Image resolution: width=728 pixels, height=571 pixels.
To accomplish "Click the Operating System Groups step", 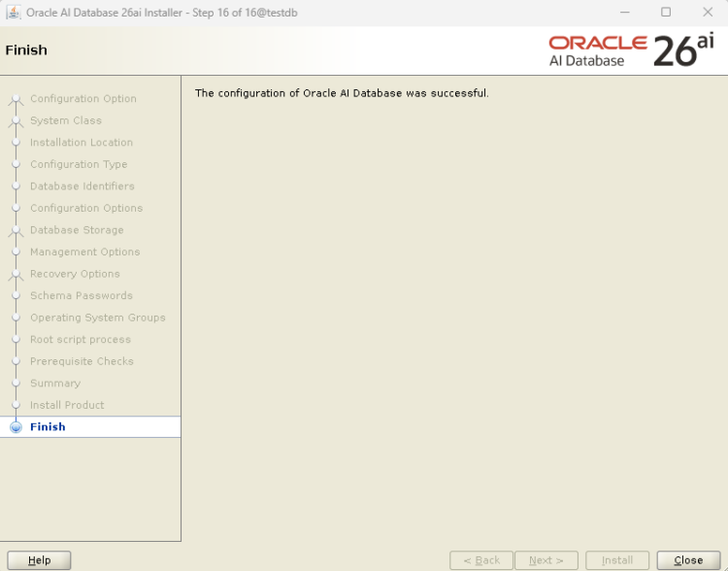I will click(97, 318).
